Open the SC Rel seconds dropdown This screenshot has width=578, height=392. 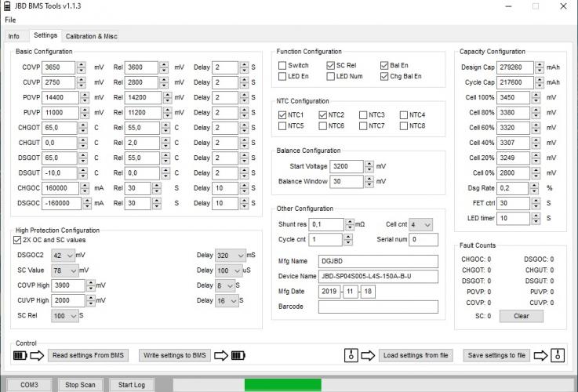click(x=75, y=315)
